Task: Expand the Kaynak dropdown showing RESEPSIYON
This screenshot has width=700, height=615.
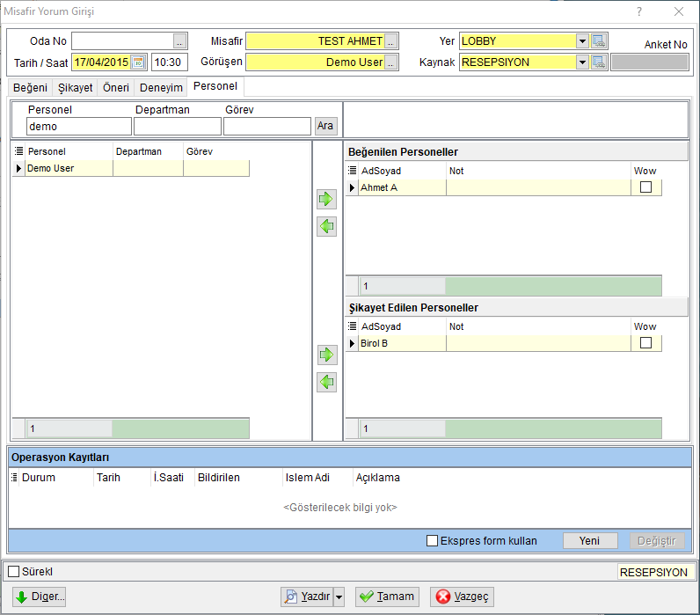Action: (582, 62)
